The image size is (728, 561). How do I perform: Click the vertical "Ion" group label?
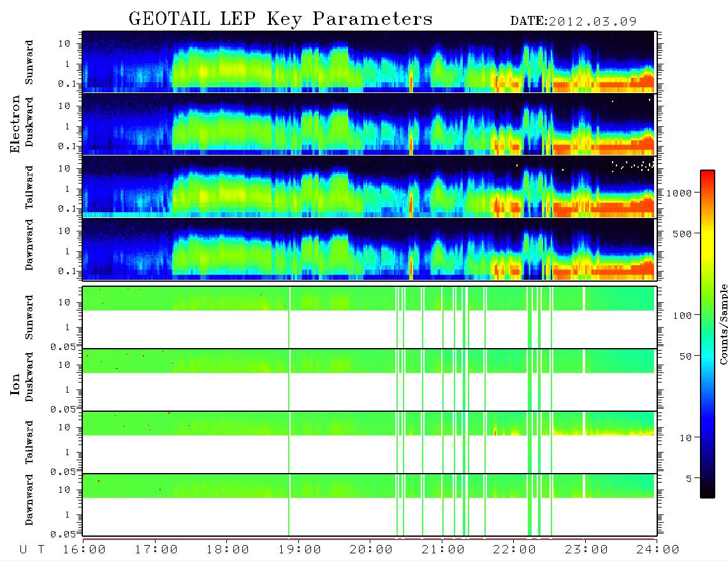point(15,384)
